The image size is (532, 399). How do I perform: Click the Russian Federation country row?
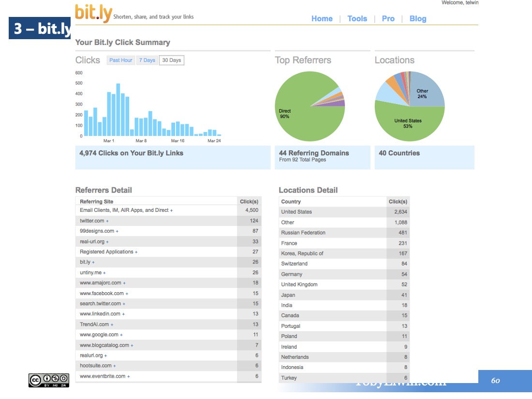pos(344,233)
